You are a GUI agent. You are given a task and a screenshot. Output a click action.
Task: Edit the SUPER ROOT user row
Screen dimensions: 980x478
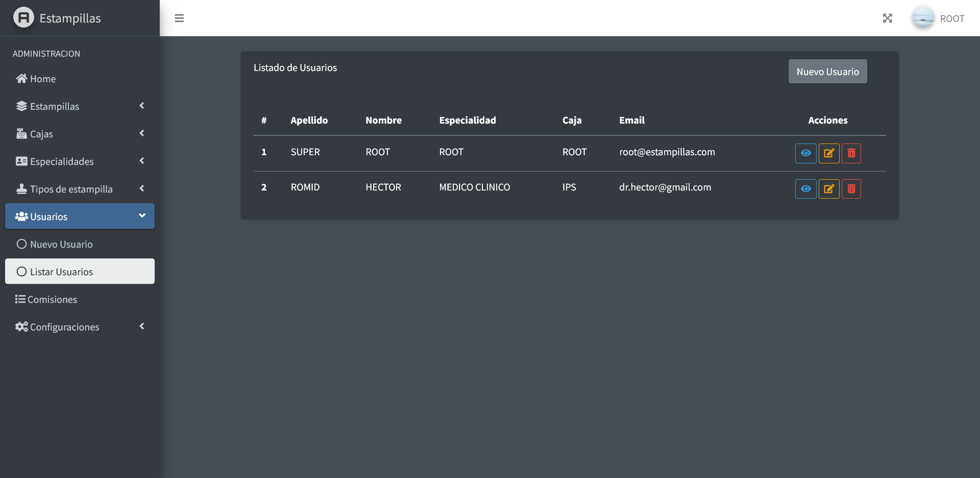coord(828,153)
